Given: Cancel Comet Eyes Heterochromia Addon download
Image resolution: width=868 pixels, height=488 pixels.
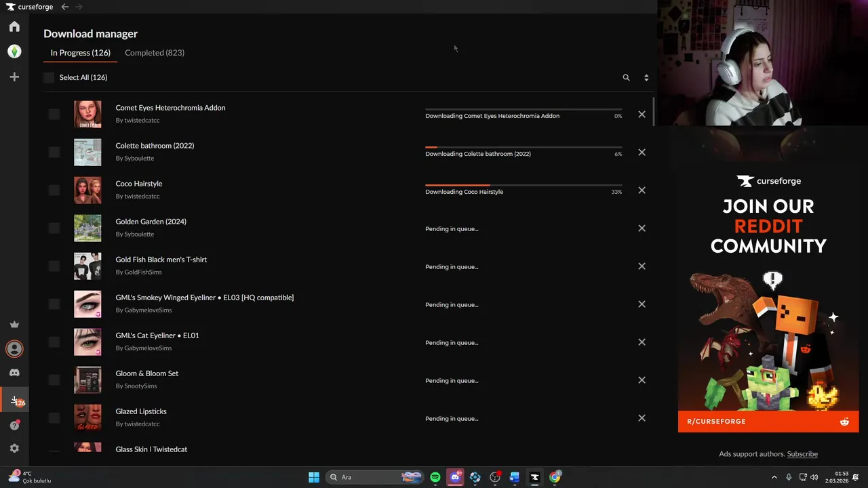Looking at the screenshot, I should pyautogui.click(x=642, y=115).
